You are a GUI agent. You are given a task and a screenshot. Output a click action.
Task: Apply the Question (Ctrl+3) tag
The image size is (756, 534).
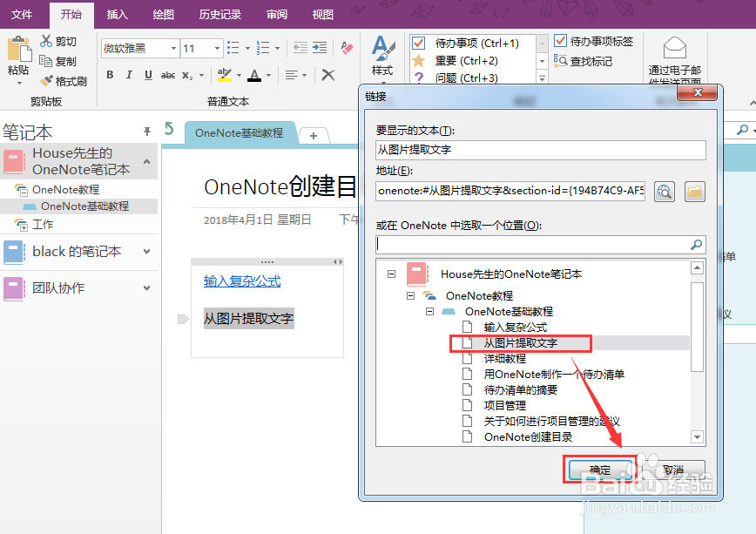coord(418,78)
